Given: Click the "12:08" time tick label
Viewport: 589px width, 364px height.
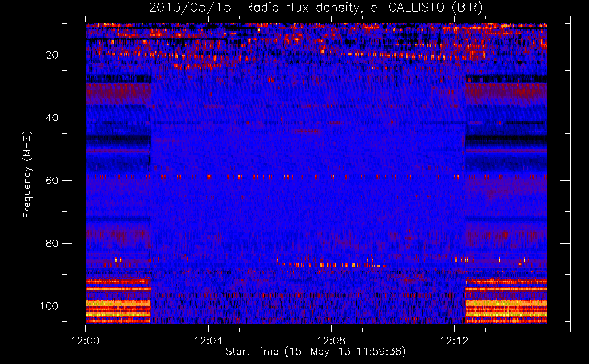Looking at the screenshot, I should 331,341.
